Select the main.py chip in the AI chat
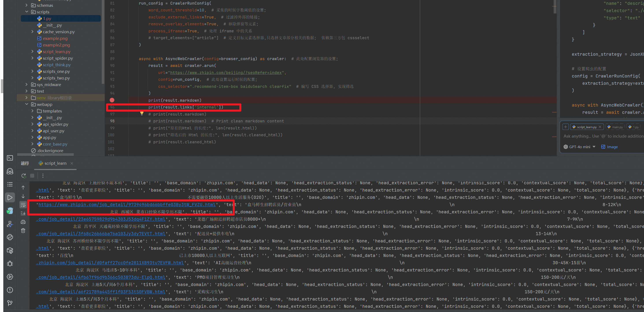This screenshot has height=312, width=644. point(615,127)
